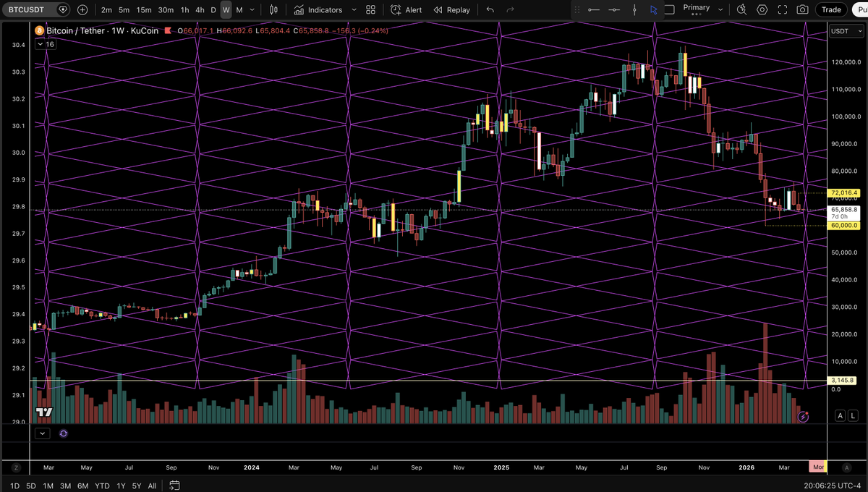Select the blue arrow cursor tool

pos(654,10)
